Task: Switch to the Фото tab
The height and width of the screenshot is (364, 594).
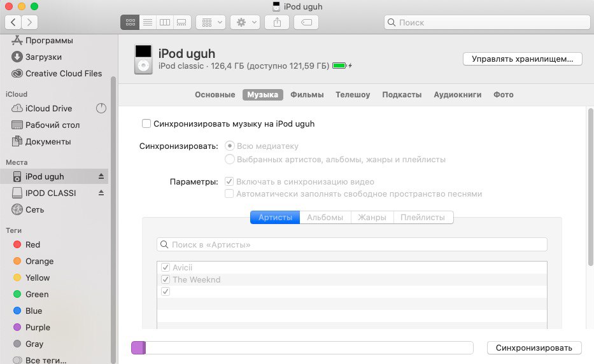Action: pyautogui.click(x=503, y=95)
